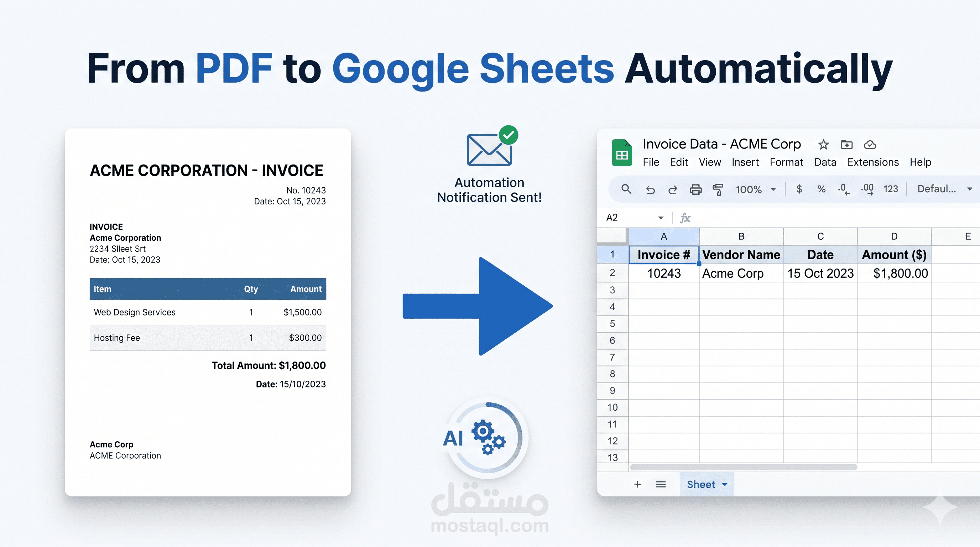Screen dimensions: 980x547
Task: Select column B header
Action: (x=741, y=236)
